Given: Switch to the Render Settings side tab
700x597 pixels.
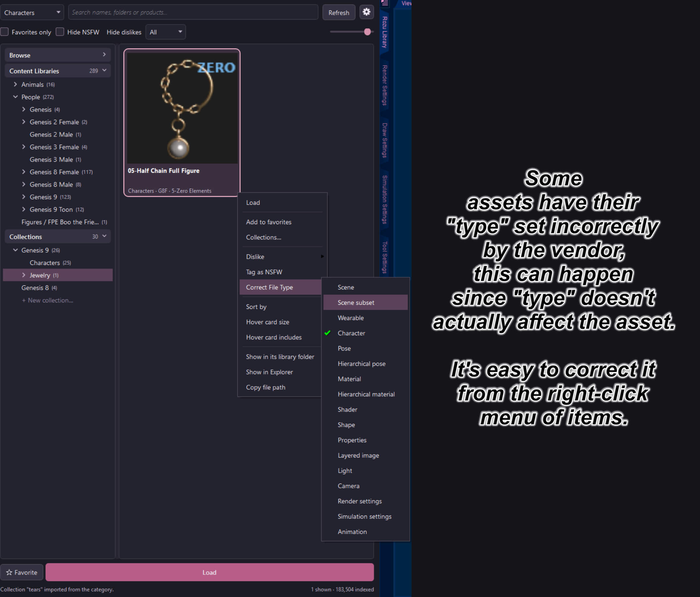Looking at the screenshot, I should click(x=384, y=85).
